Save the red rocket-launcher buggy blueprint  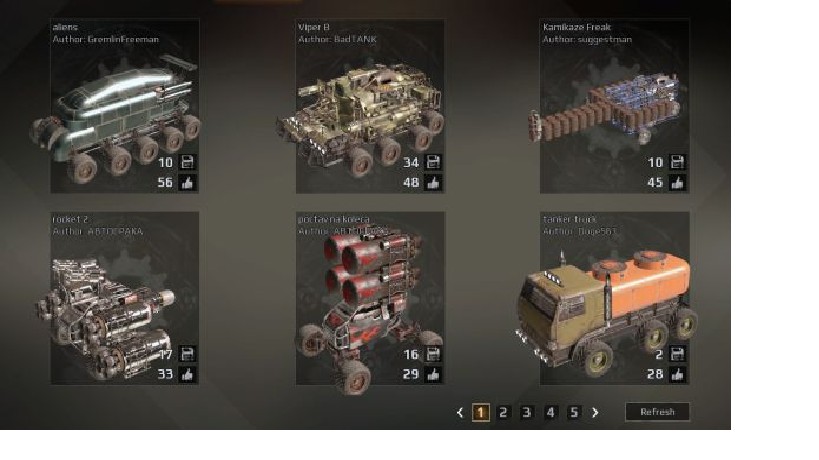coord(432,353)
